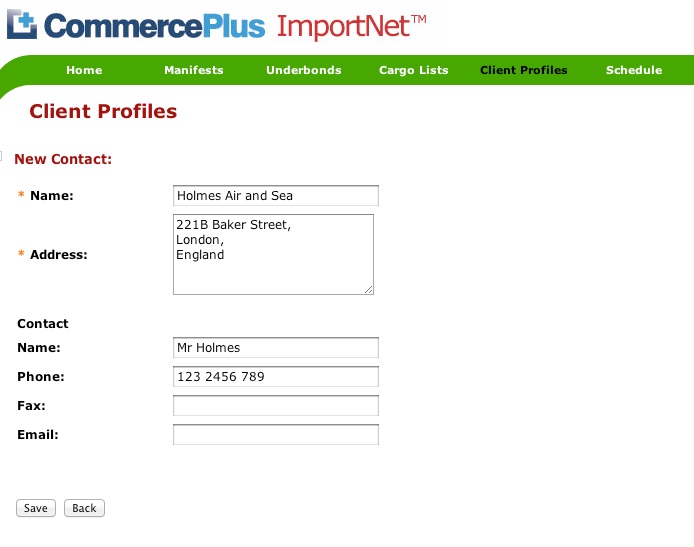The image size is (694, 547).
Task: Click the ImportNet wordmark in the header
Action: [x=352, y=27]
